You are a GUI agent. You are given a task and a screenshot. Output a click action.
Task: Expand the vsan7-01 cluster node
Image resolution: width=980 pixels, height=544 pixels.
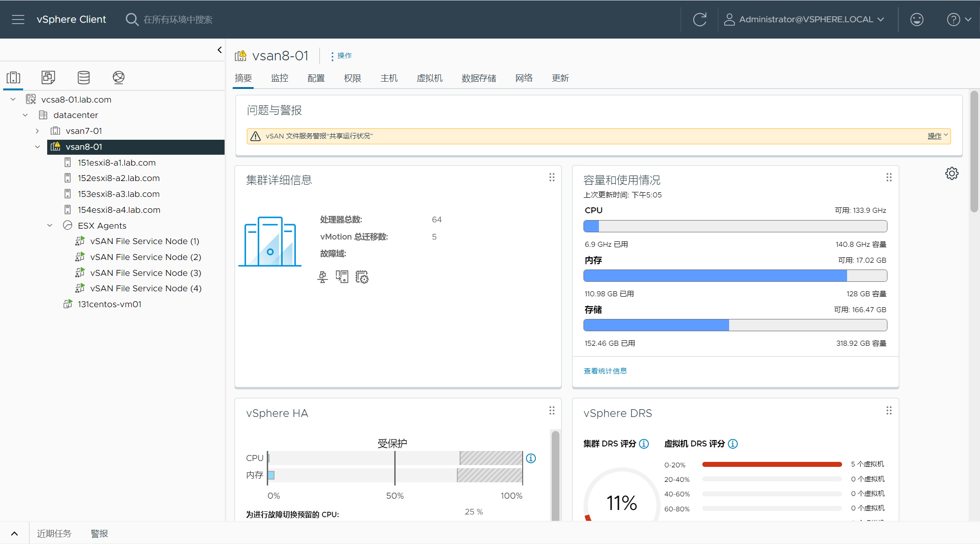[x=37, y=131]
